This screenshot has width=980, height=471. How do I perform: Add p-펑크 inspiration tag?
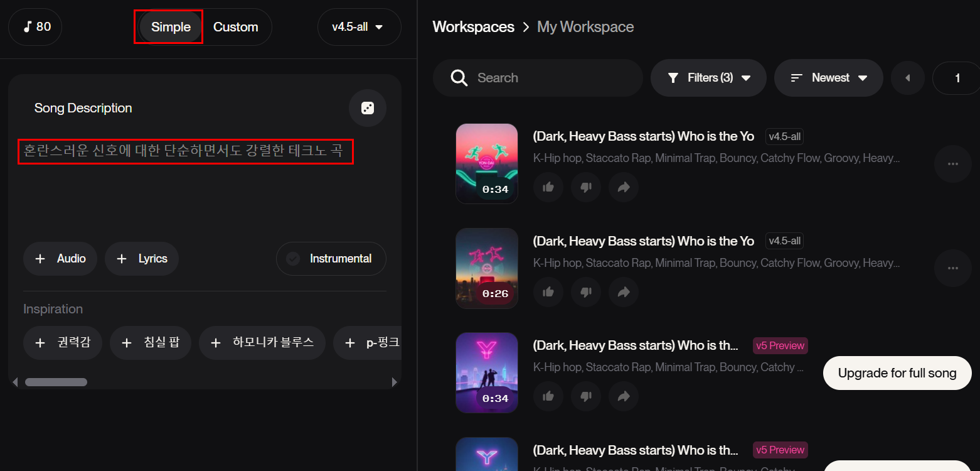(x=368, y=343)
